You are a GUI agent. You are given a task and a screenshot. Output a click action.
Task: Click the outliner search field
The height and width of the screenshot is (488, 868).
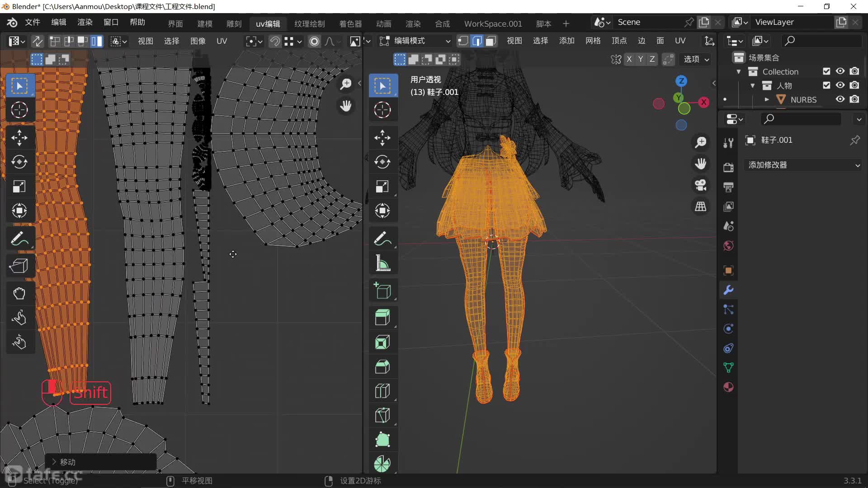point(821,41)
